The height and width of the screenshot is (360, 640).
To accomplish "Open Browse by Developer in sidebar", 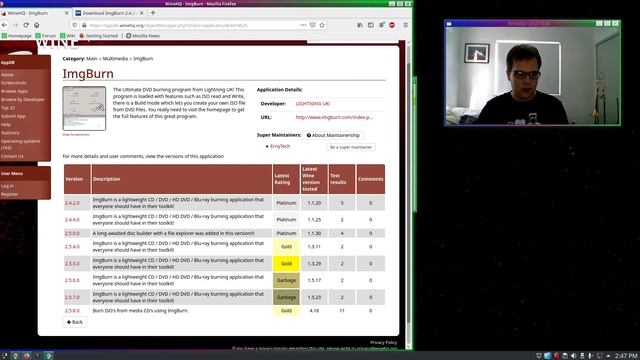I will click(22, 100).
